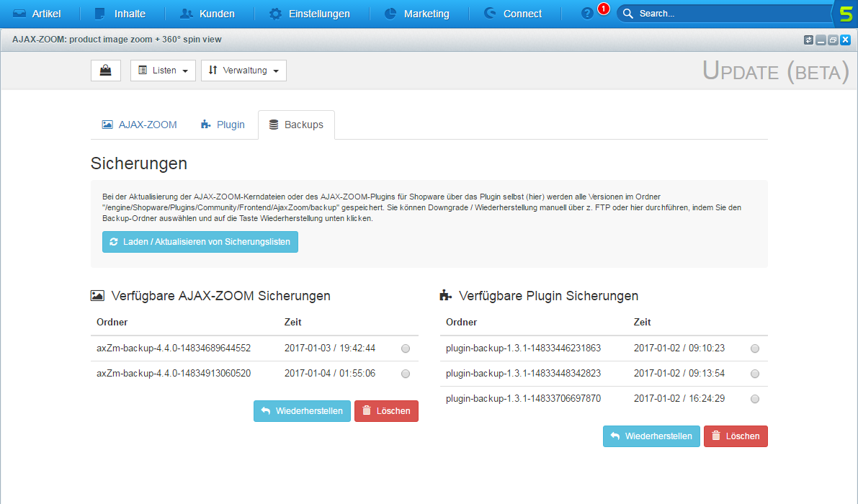Switch to the AJAX-ZOOM tab
Image resolution: width=858 pixels, height=504 pixels.
[x=140, y=125]
